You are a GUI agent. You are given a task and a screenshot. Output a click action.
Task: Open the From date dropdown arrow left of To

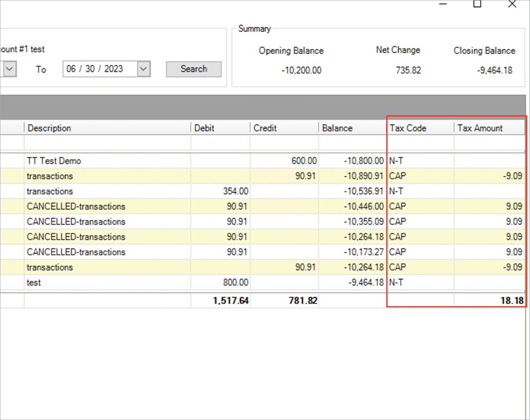(10, 69)
